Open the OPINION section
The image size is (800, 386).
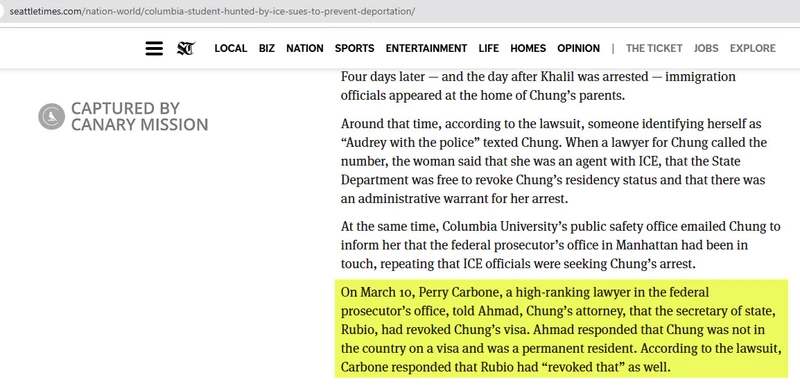pos(579,48)
